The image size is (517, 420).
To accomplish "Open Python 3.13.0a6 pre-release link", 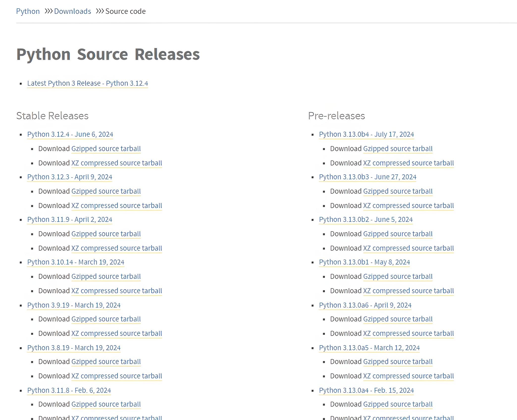I will 365,305.
